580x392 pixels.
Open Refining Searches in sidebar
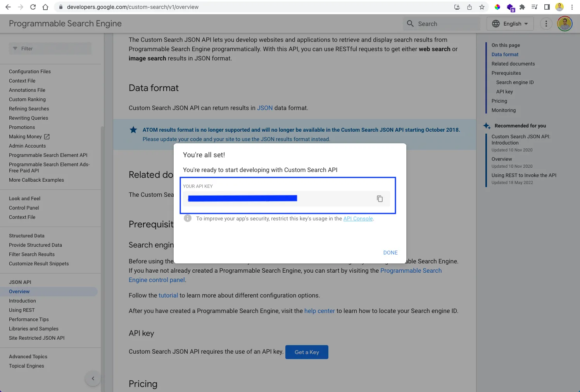(29, 109)
